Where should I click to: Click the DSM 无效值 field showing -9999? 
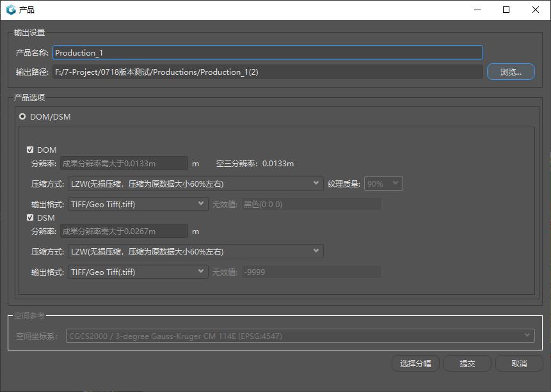[x=312, y=272]
